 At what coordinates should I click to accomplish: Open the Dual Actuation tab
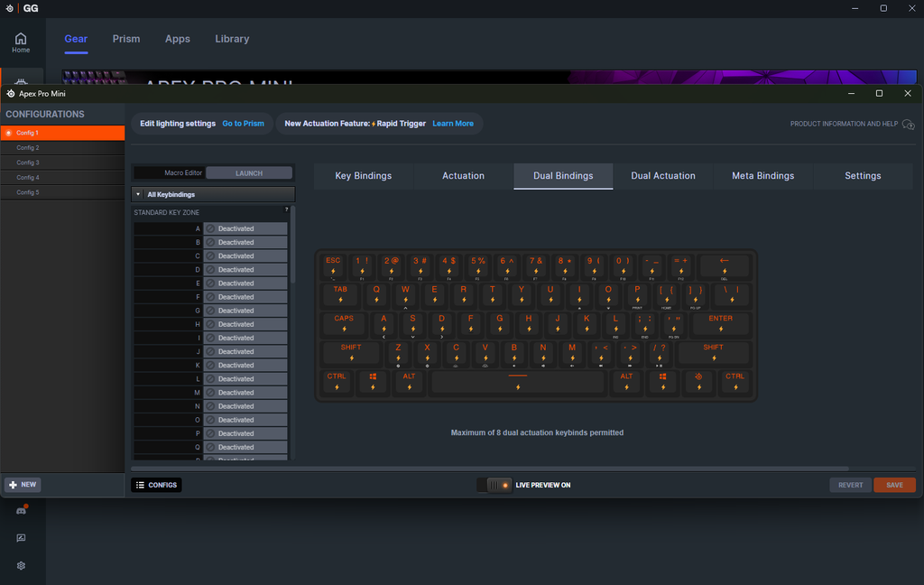click(663, 176)
